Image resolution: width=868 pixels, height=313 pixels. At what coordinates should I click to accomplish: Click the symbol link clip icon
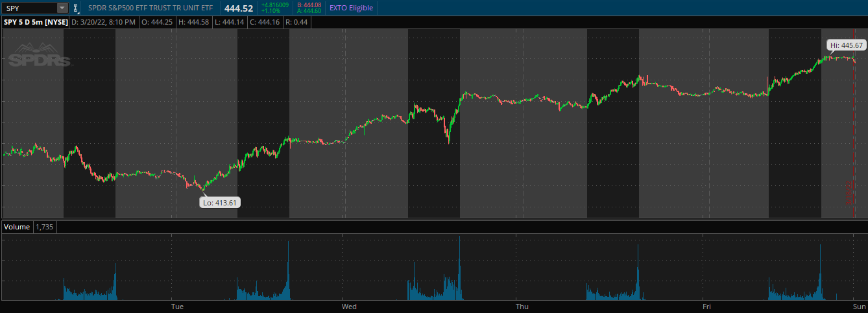tap(76, 8)
